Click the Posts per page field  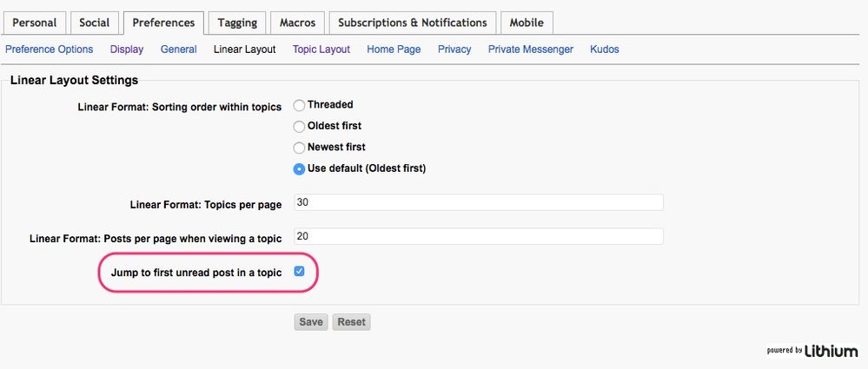[479, 237]
